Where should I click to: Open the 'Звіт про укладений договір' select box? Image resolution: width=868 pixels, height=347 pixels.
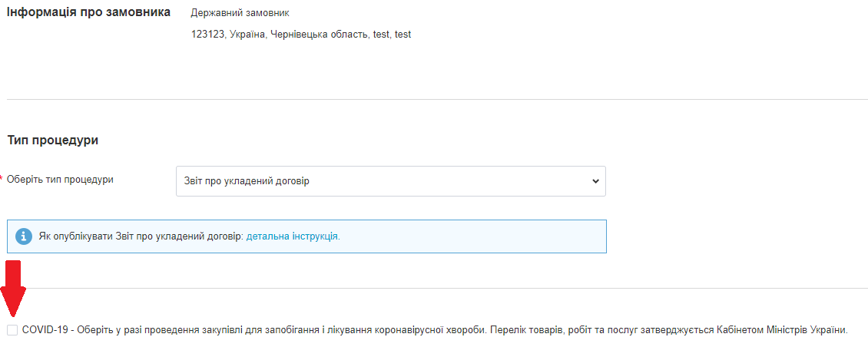click(x=391, y=181)
